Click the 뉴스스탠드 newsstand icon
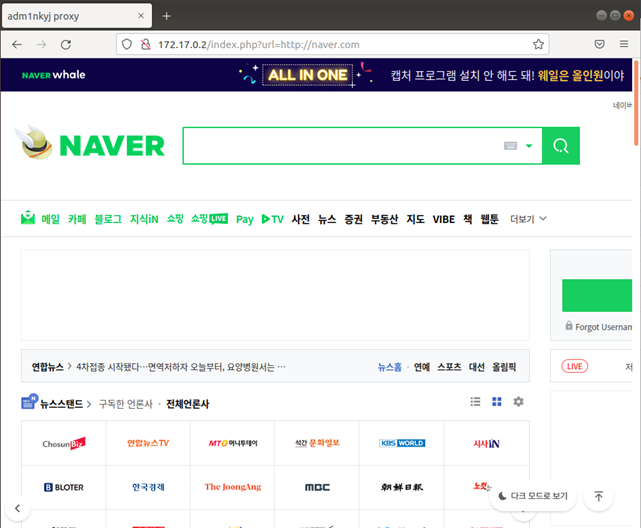 point(29,402)
